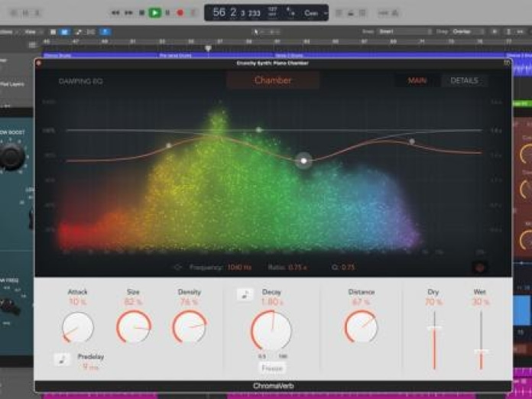Click the Distance knob
Image resolution: width=532 pixels, height=399 pixels.
361,327
